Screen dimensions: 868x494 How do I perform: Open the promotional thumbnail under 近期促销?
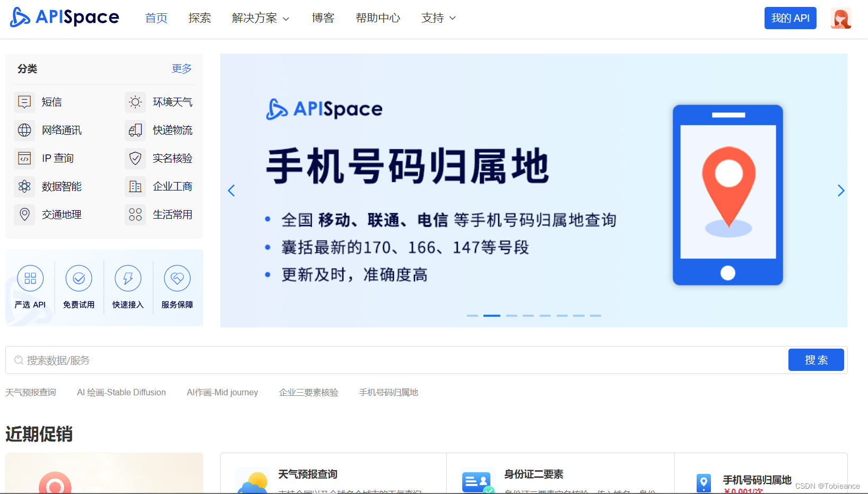click(x=105, y=473)
